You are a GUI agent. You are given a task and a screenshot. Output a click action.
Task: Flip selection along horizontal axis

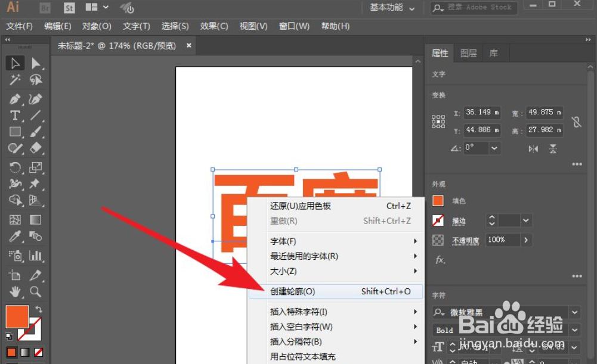(533, 149)
